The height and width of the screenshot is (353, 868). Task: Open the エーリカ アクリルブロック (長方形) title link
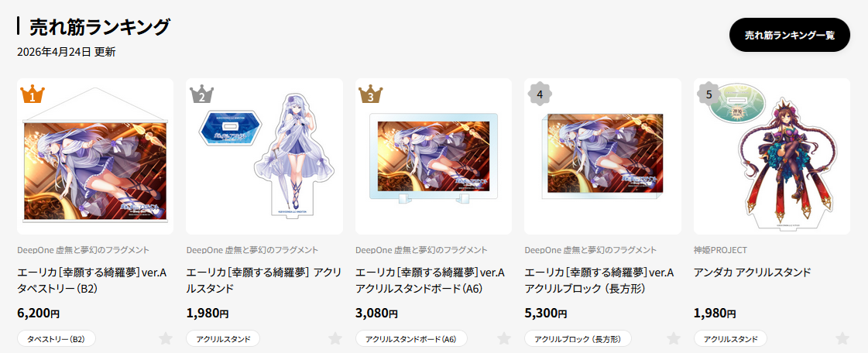[599, 280]
